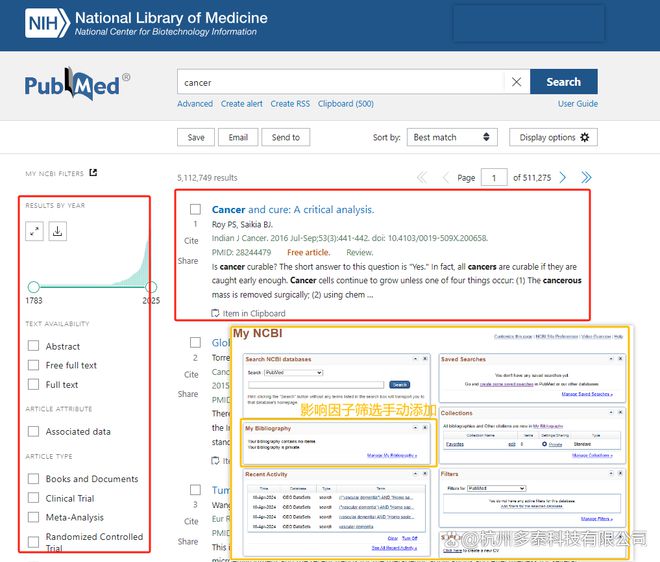Open the Advanced search link
660x562 pixels.
[195, 104]
